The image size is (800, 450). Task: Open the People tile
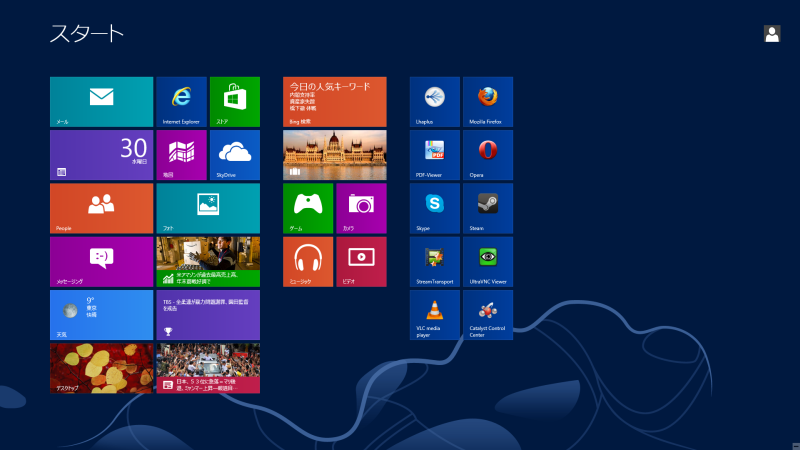[x=102, y=208]
